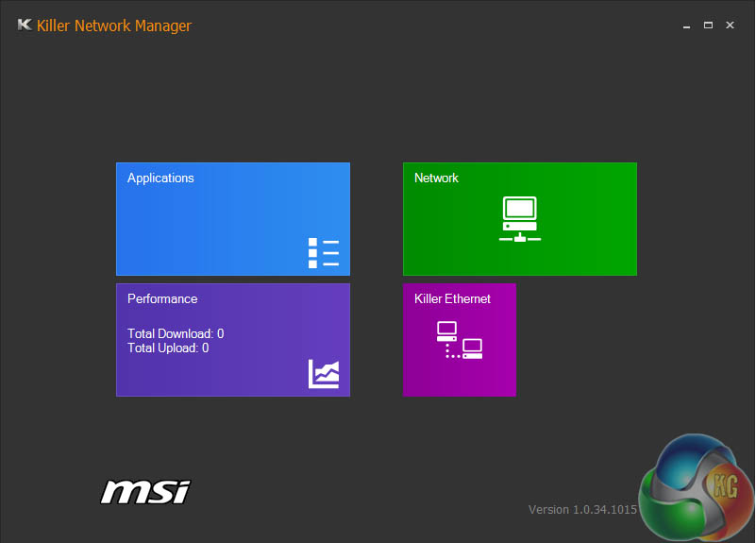Click the performance chart icon
The height and width of the screenshot is (543, 756).
tap(324, 374)
